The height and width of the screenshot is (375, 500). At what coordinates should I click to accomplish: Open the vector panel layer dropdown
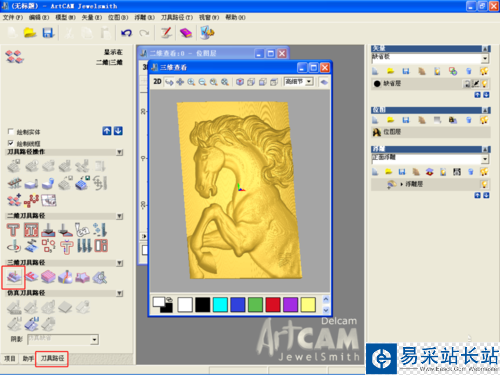[485, 59]
